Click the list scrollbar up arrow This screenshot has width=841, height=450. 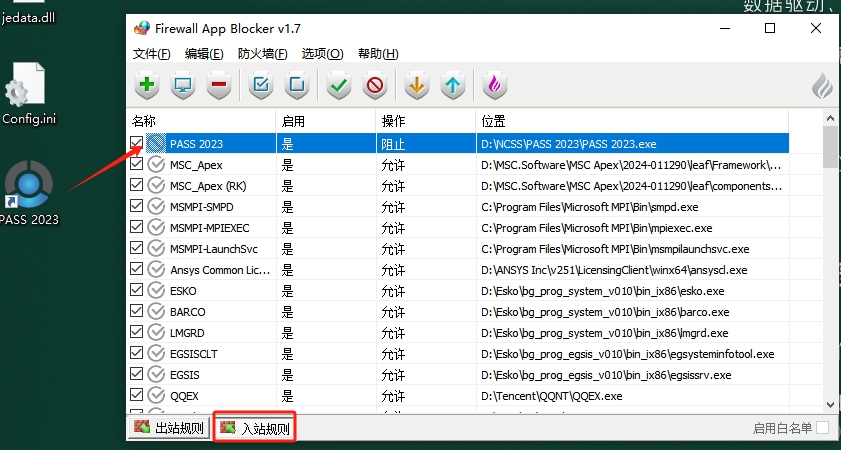830,119
